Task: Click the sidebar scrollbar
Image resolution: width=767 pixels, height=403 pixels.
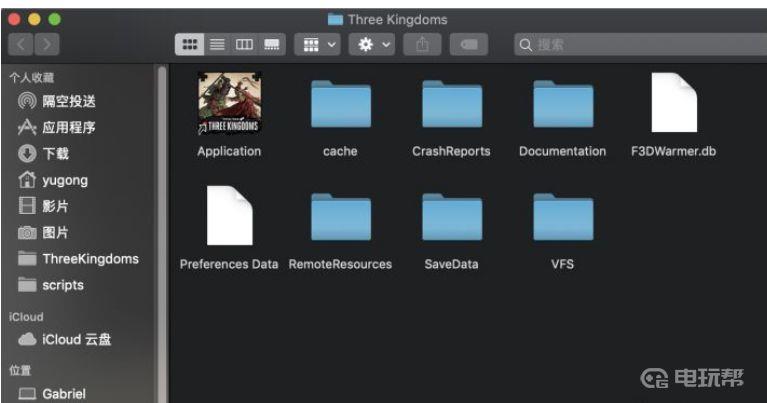Action: [162, 235]
